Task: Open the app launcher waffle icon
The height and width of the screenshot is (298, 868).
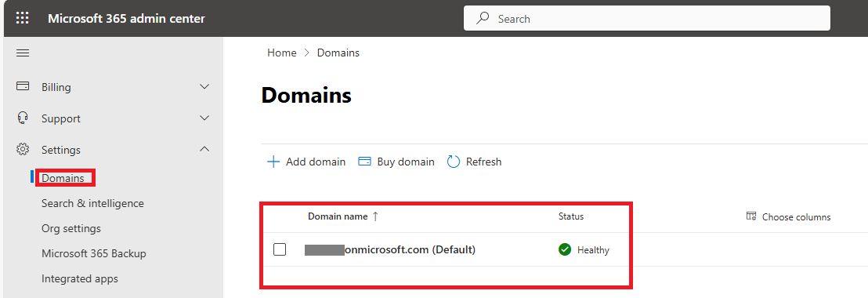Action: tap(22, 18)
